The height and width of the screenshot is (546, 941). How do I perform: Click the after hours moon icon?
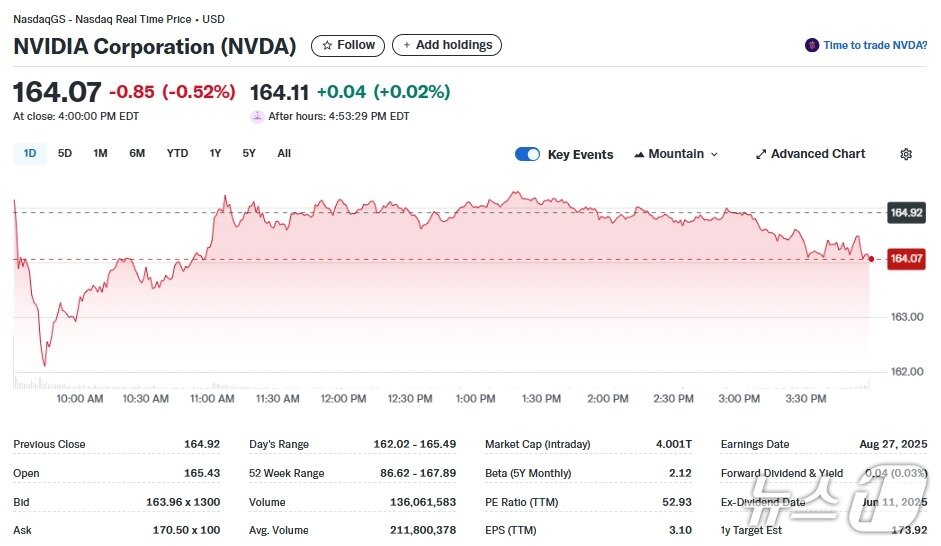tap(257, 116)
